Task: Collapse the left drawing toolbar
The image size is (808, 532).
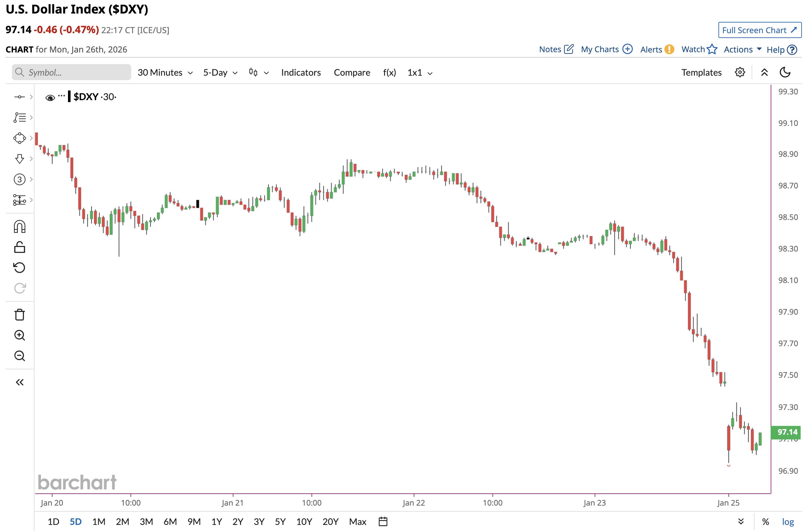Action: 20,382
